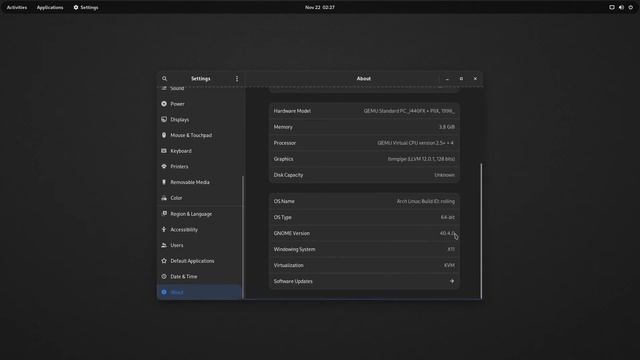Image resolution: width=640 pixels, height=360 pixels.
Task: Open the Settings three-dot menu
Action: point(237,79)
